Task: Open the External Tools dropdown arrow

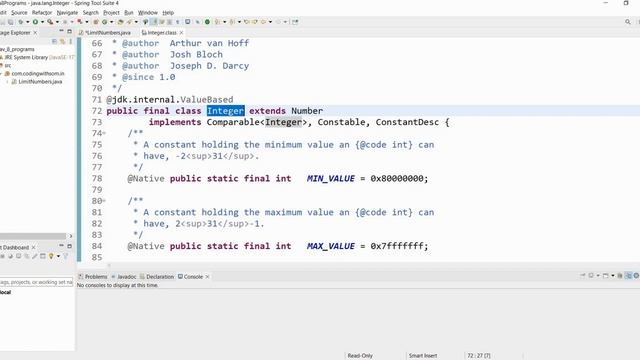Action: pos(57,22)
